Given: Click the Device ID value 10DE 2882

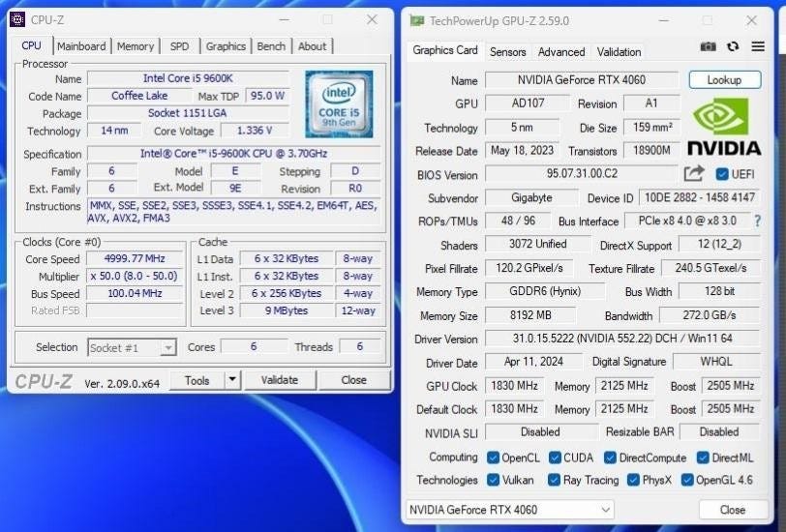Looking at the screenshot, I should 699,197.
